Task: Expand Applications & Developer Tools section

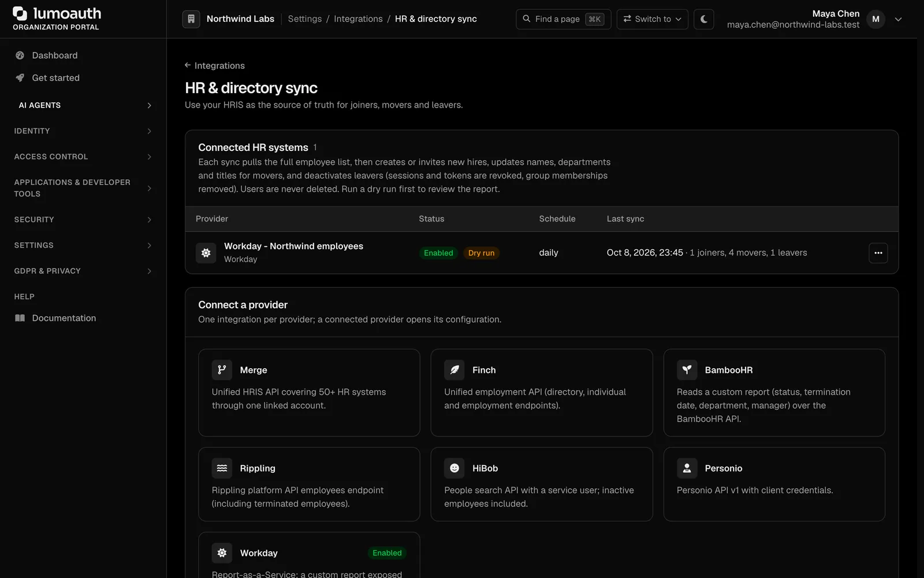Action: tap(83, 188)
